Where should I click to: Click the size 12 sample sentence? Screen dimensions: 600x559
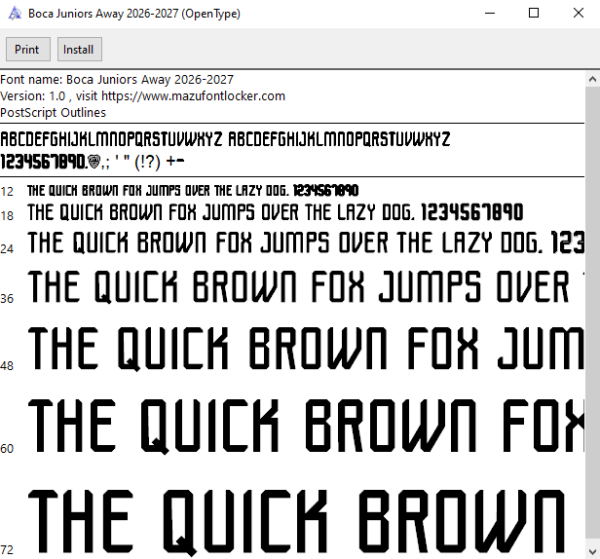pos(193,191)
